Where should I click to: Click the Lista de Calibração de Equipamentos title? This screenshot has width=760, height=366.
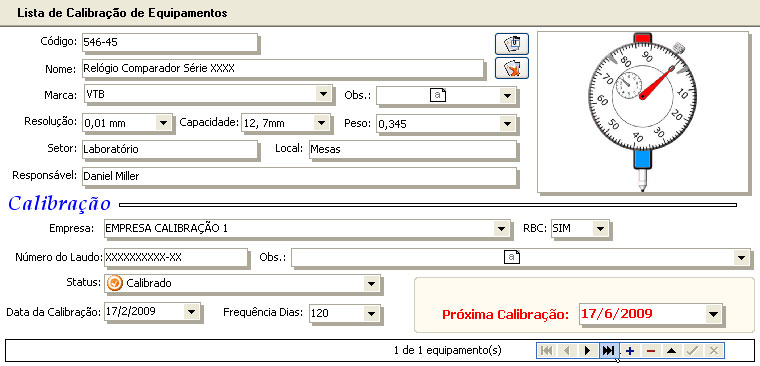pyautogui.click(x=122, y=13)
